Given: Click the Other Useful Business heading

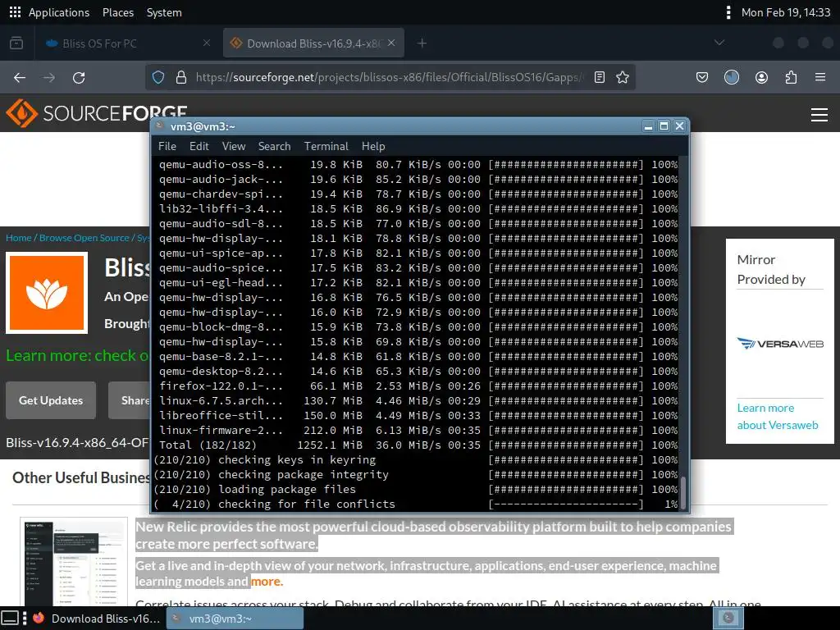Looking at the screenshot, I should point(81,477).
